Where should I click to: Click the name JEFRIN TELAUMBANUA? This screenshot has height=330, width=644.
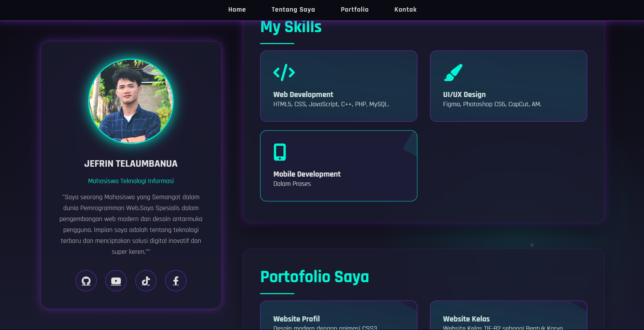(131, 164)
